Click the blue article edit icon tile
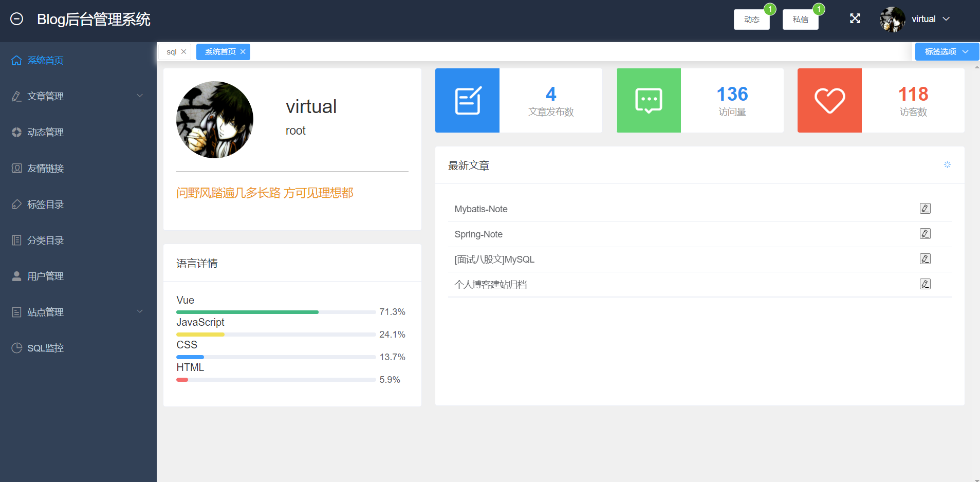Viewport: 980px width, 482px height. click(467, 101)
